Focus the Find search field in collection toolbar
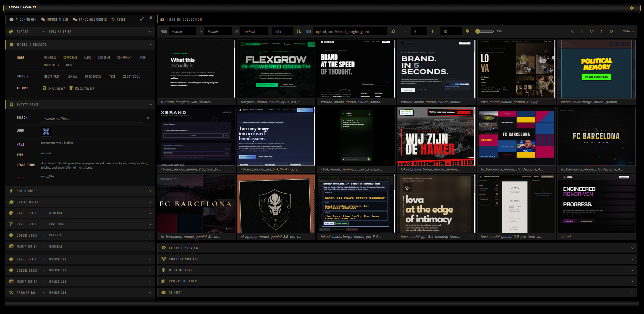Screen dimensions: 644x314 182,32
